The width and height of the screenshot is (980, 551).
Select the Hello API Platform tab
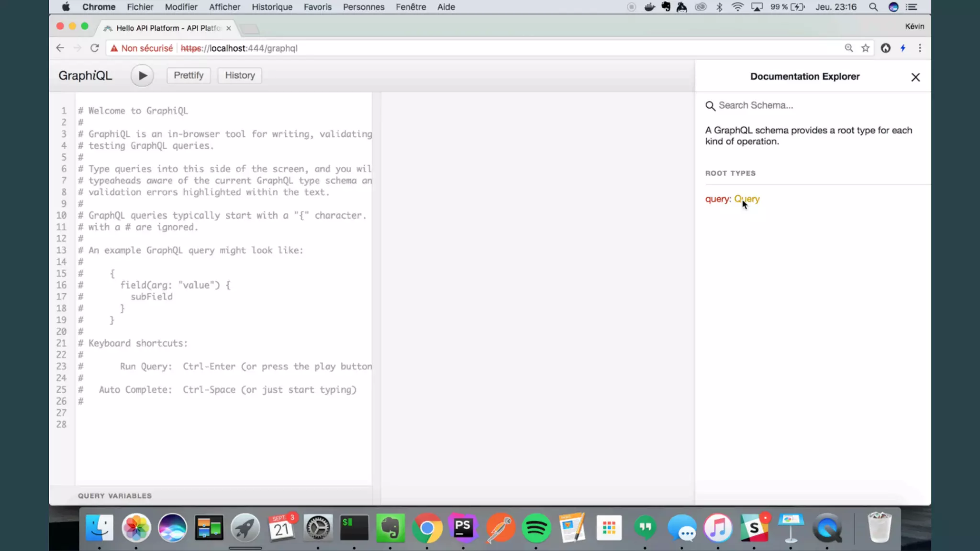point(167,28)
